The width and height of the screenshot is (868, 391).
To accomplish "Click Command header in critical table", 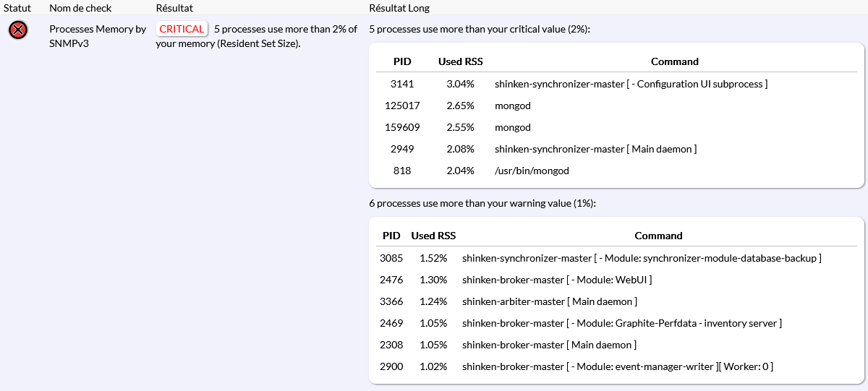I will tap(674, 61).
